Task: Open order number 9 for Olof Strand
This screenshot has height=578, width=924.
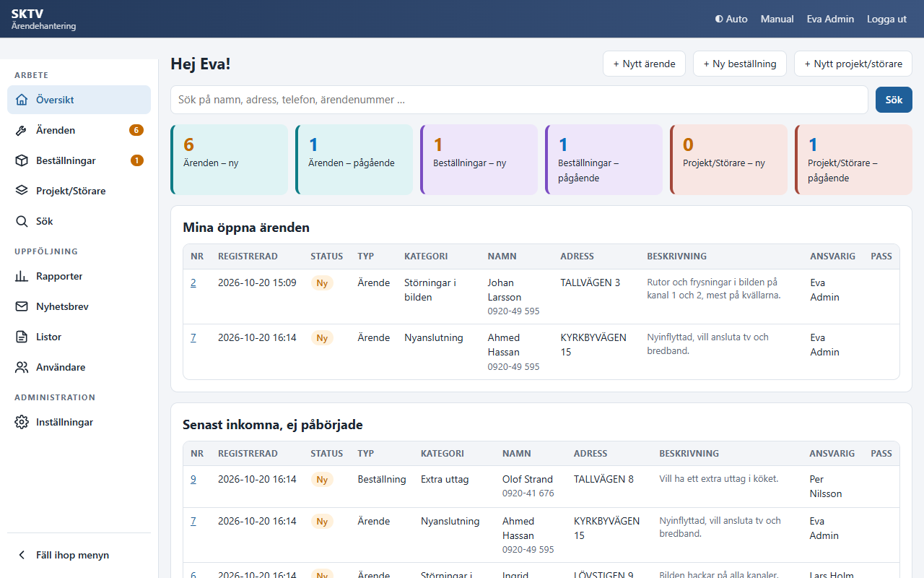Action: [x=193, y=479]
